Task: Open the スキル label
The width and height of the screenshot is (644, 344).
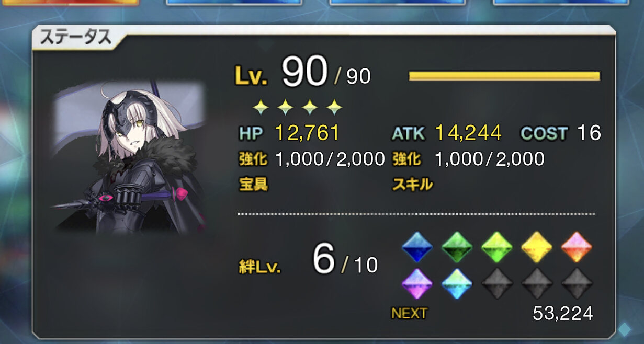Action: pos(413,184)
